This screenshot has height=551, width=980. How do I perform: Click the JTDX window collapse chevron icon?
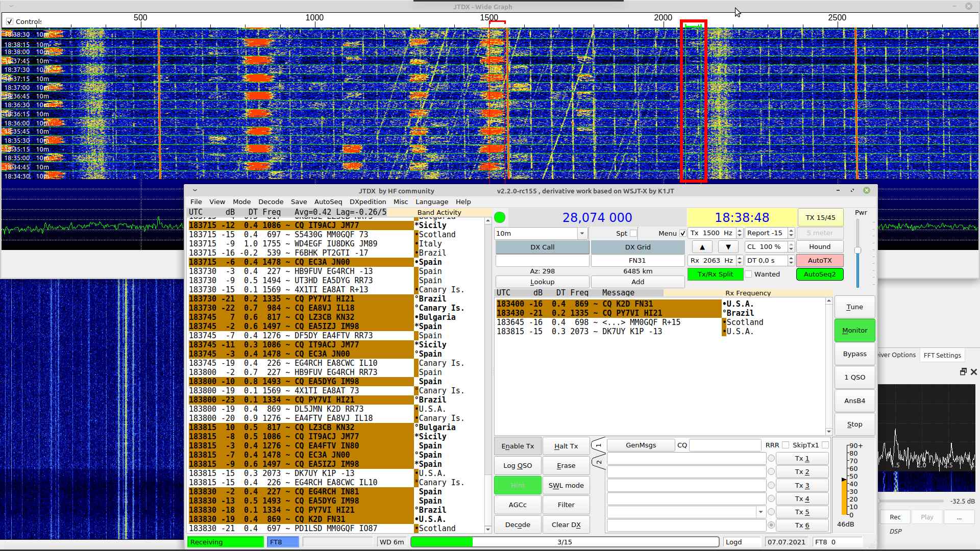194,191
